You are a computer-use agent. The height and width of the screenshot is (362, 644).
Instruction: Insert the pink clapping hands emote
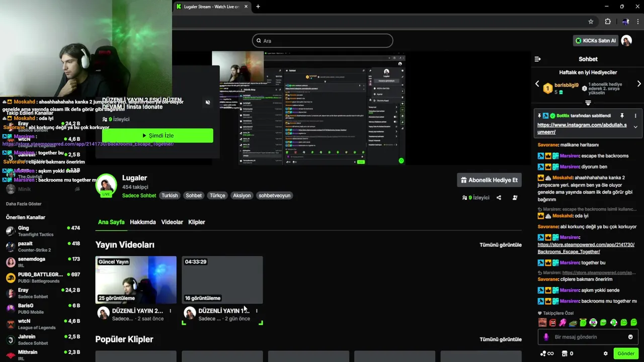(562, 322)
